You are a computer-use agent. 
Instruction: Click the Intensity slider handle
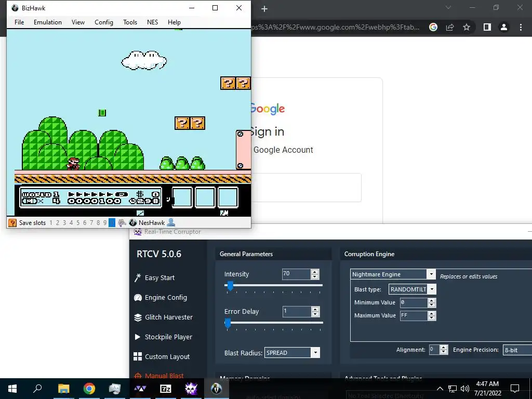pos(230,286)
